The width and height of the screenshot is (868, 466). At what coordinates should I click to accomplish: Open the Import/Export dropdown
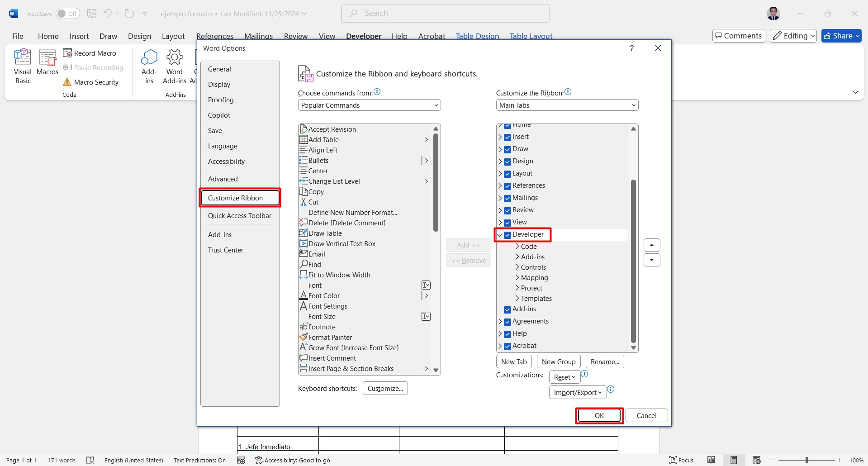pyautogui.click(x=578, y=392)
